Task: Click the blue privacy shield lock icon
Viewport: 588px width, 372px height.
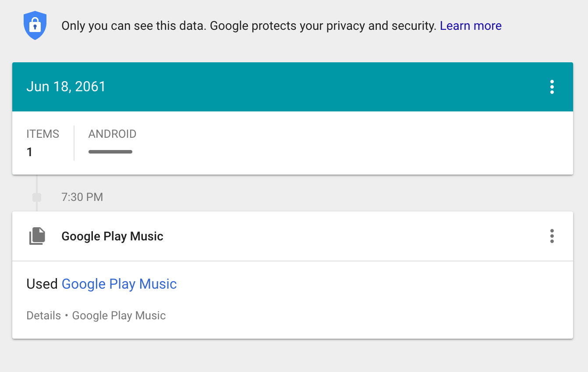Action: [35, 26]
